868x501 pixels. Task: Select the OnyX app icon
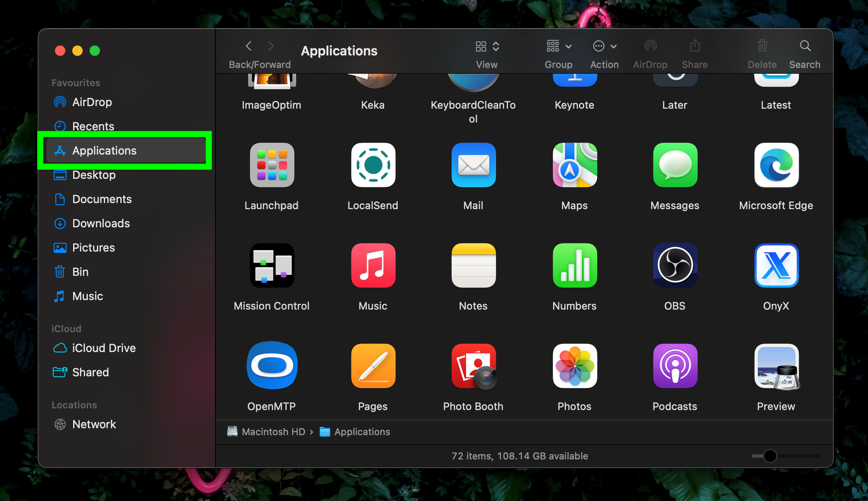coord(776,265)
